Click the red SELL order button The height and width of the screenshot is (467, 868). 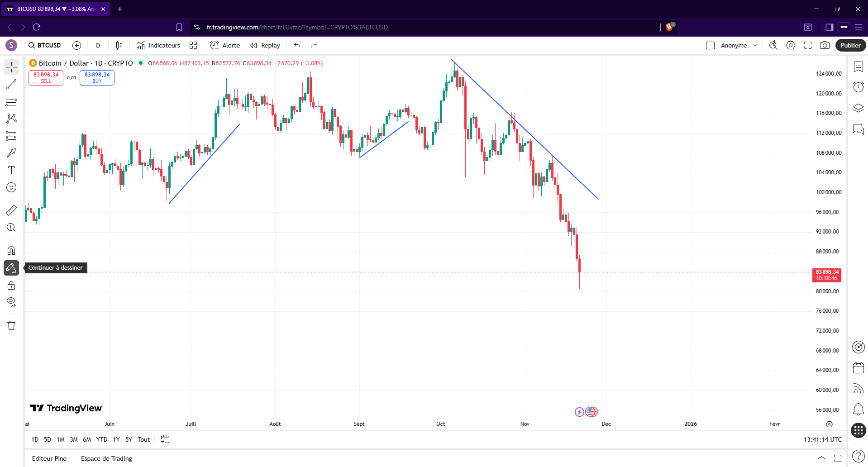45,77
